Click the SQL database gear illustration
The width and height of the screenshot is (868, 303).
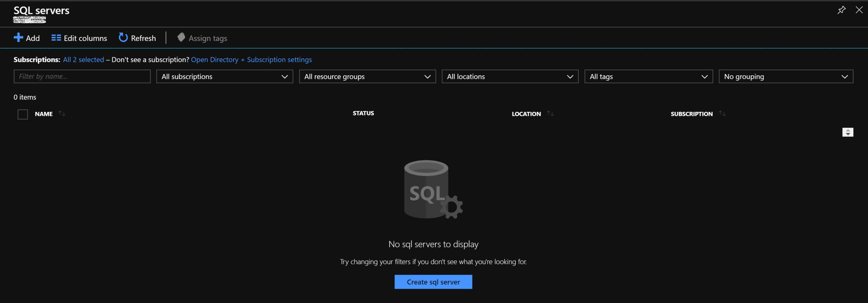pyautogui.click(x=433, y=189)
